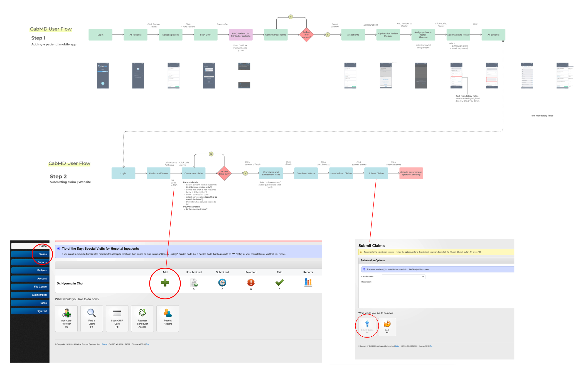588x365 pixels.
Task: Open the Request Scheduler Access tile
Action: [142, 318]
